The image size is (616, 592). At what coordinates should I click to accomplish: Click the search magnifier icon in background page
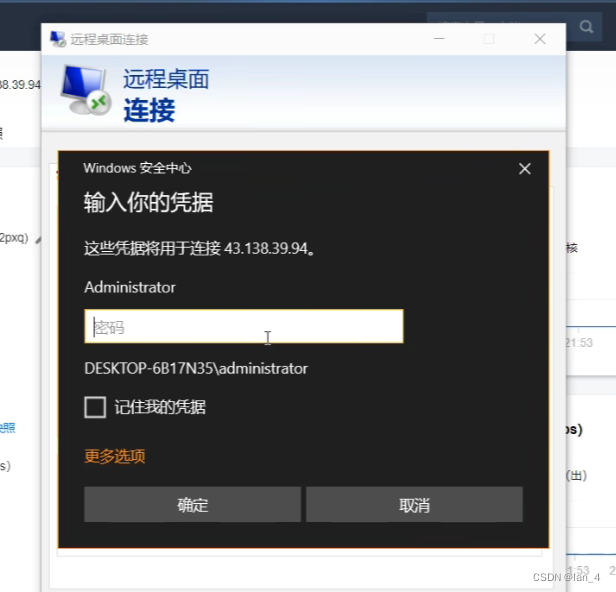586,27
